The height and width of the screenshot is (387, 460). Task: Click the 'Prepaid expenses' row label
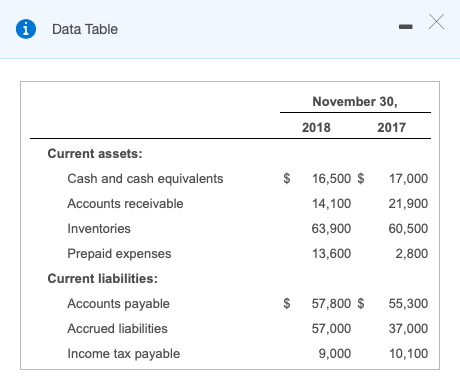point(119,254)
